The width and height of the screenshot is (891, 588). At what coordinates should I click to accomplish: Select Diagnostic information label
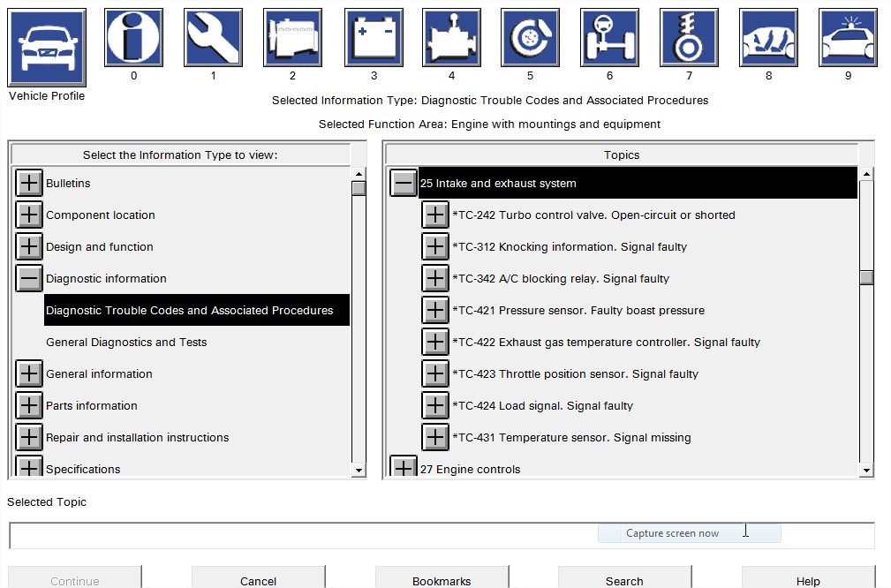(x=106, y=278)
